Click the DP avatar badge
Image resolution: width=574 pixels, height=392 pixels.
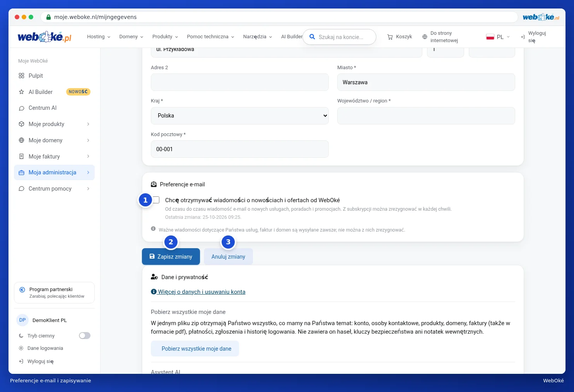click(22, 320)
